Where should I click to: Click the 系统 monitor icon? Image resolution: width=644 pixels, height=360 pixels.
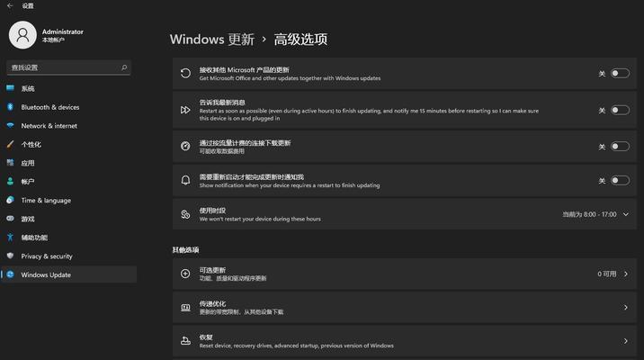(x=10, y=88)
